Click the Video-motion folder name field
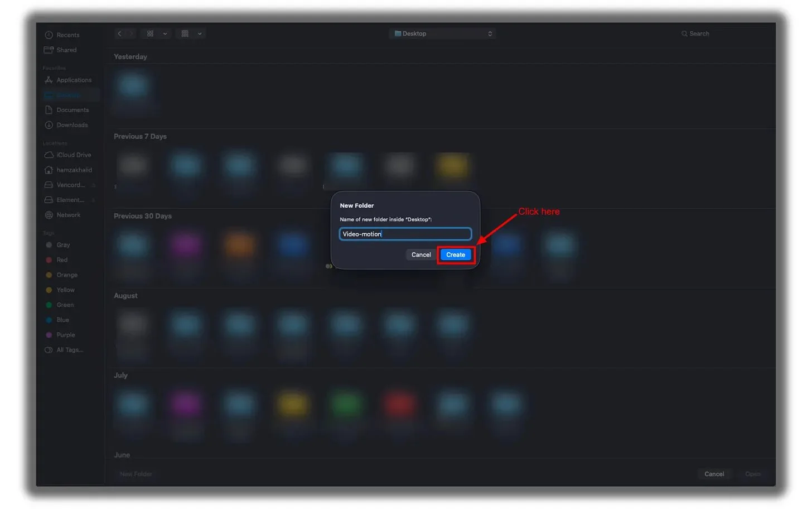Viewport: 812px width, 509px height. (x=405, y=234)
